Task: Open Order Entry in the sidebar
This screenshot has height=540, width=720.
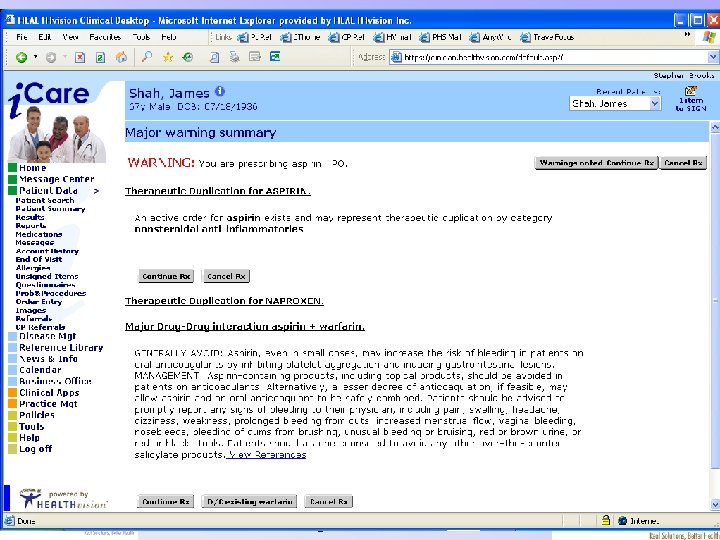Action: 39,302
